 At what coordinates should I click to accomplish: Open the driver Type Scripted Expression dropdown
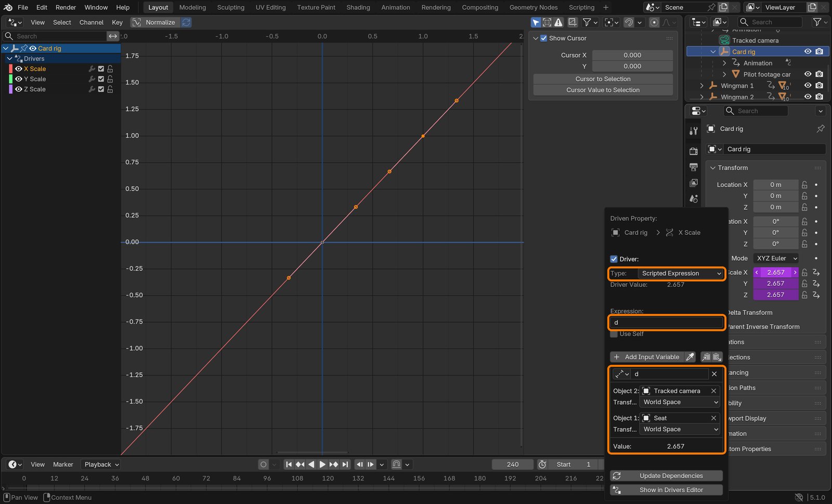(x=681, y=273)
